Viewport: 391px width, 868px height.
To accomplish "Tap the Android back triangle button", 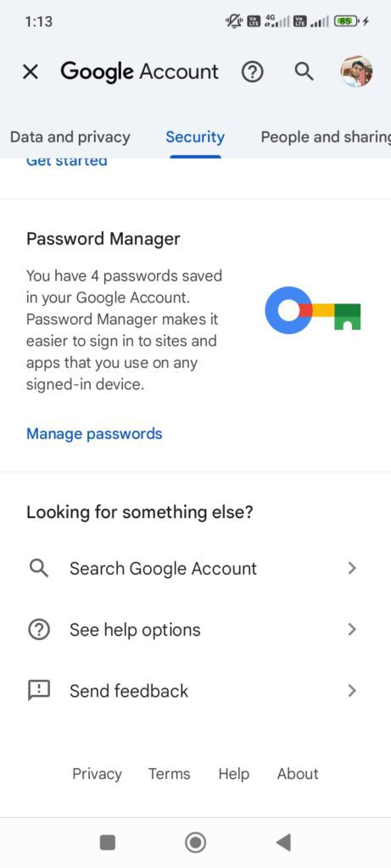I will (x=283, y=843).
